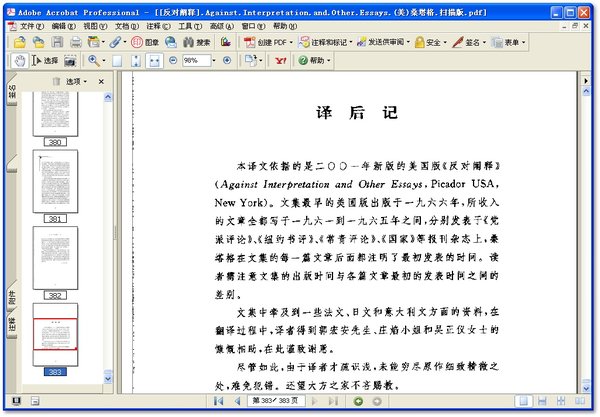The height and width of the screenshot is (417, 600).
Task: Click the globe web capture icon
Action: pos(171,42)
